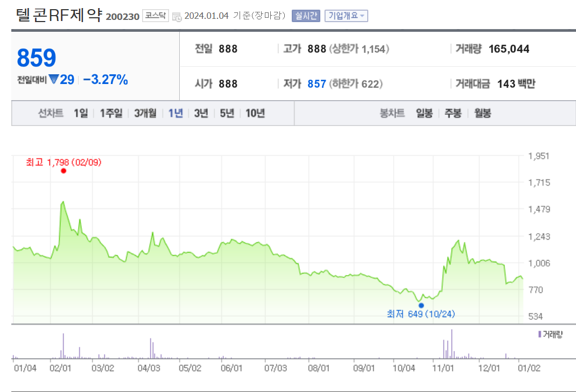
Task: Click the calendar icon before the date
Action: pyautogui.click(x=177, y=17)
